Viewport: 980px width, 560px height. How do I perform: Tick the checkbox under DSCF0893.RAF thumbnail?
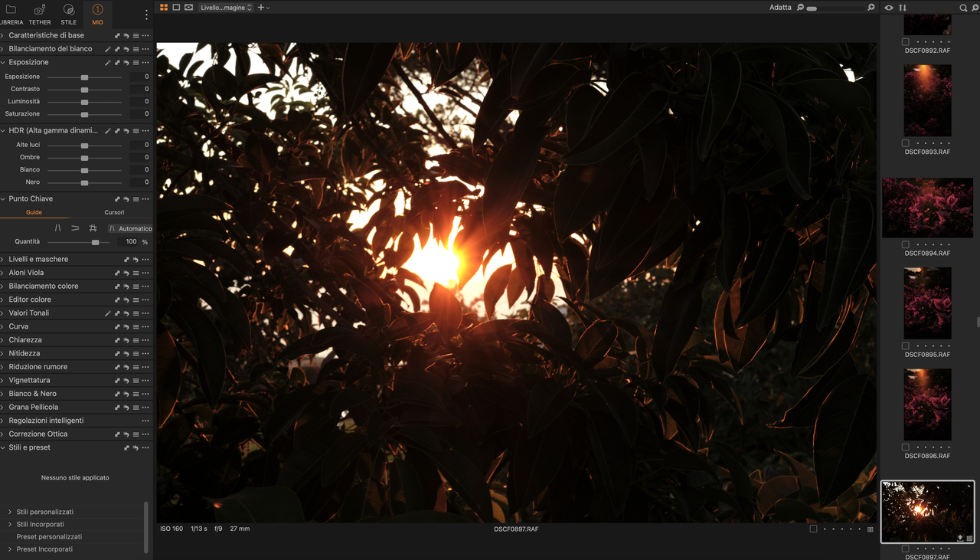coord(906,143)
